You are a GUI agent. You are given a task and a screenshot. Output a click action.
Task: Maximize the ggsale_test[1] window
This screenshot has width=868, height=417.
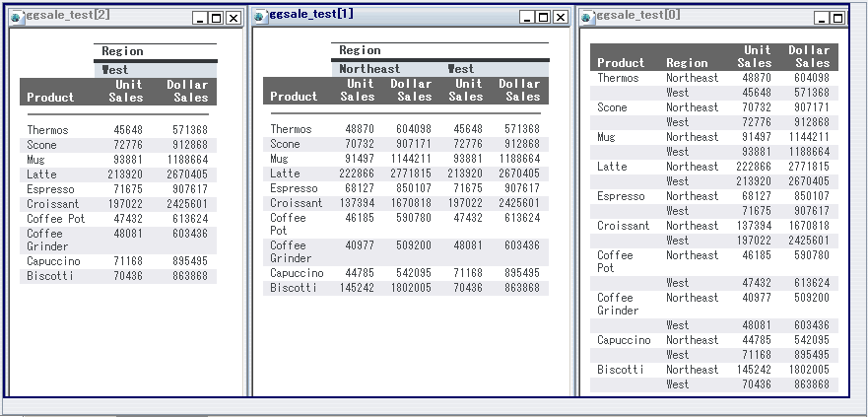click(544, 17)
